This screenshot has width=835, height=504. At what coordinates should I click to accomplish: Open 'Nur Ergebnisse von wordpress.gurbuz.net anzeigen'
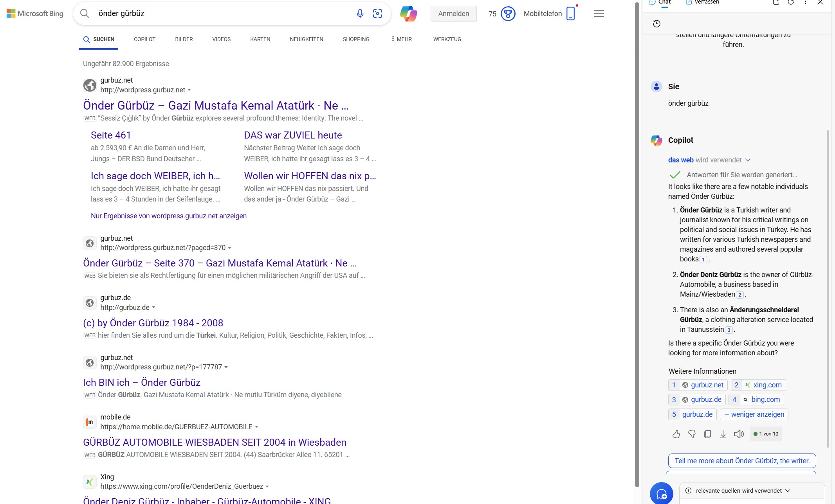coord(169,216)
